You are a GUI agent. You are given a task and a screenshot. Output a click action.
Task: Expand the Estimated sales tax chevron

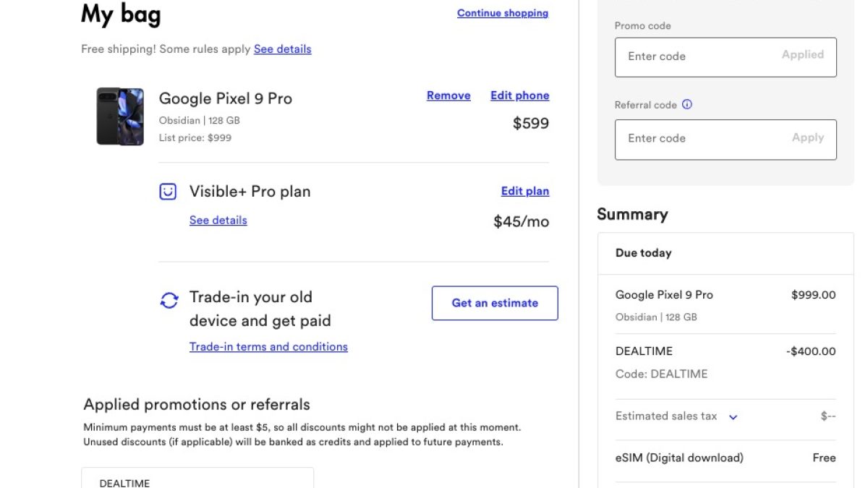point(733,417)
